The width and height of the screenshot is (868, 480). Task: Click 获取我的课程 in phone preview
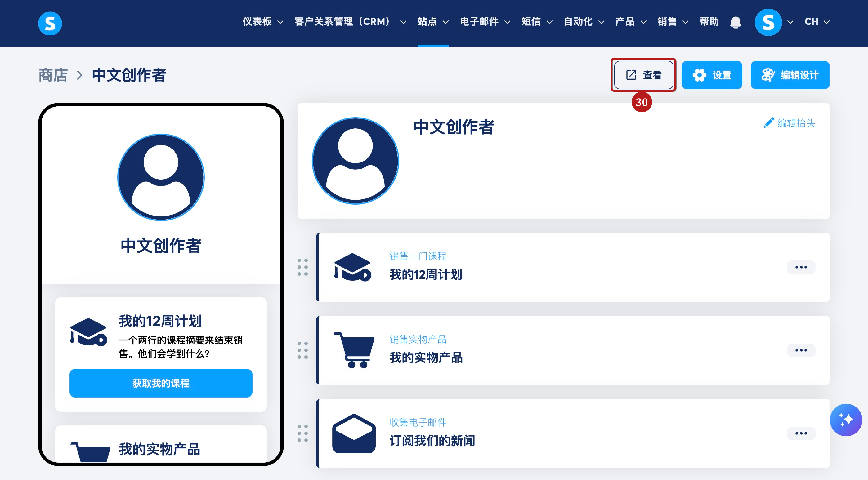(x=161, y=383)
